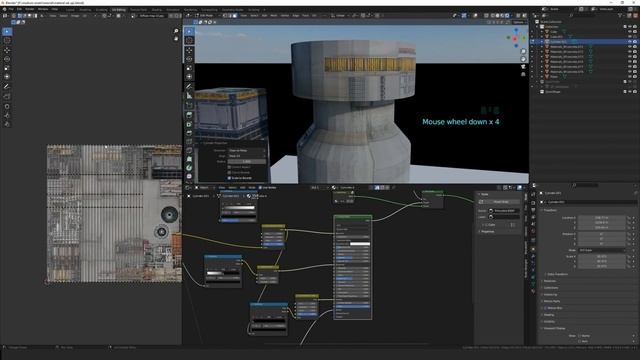Enable vertex select mode in viewport header
This screenshot has height=360, width=640.
click(x=224, y=16)
